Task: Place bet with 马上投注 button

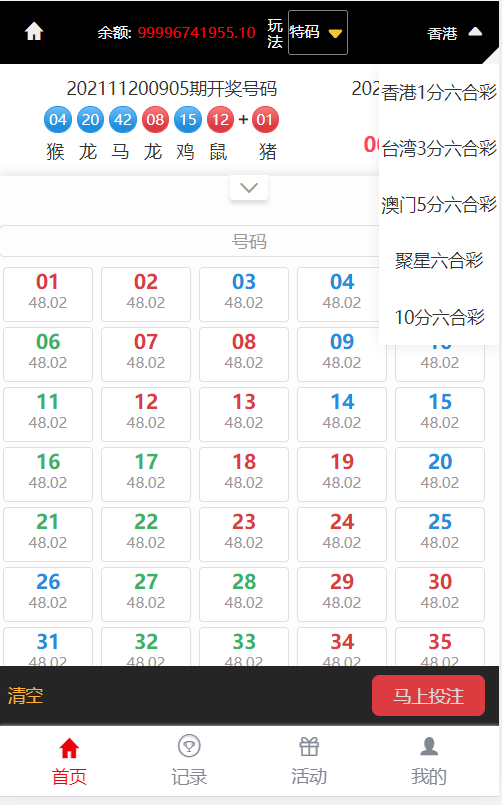Action: [428, 696]
